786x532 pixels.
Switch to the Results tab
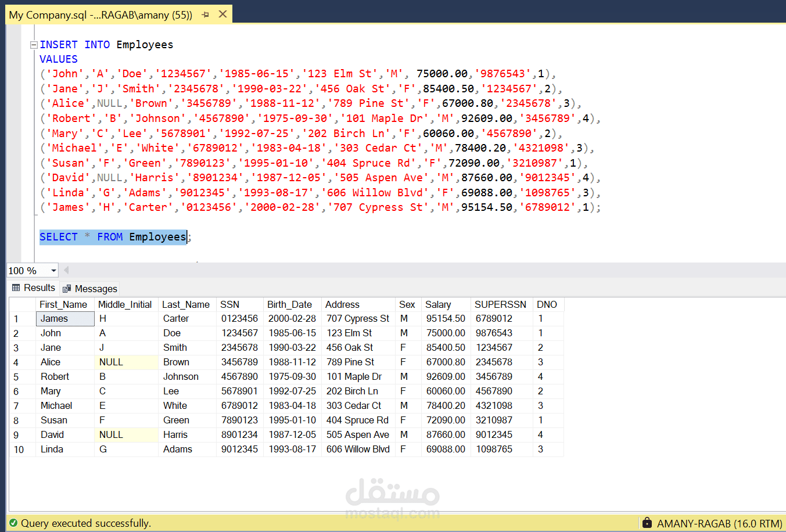click(x=38, y=287)
